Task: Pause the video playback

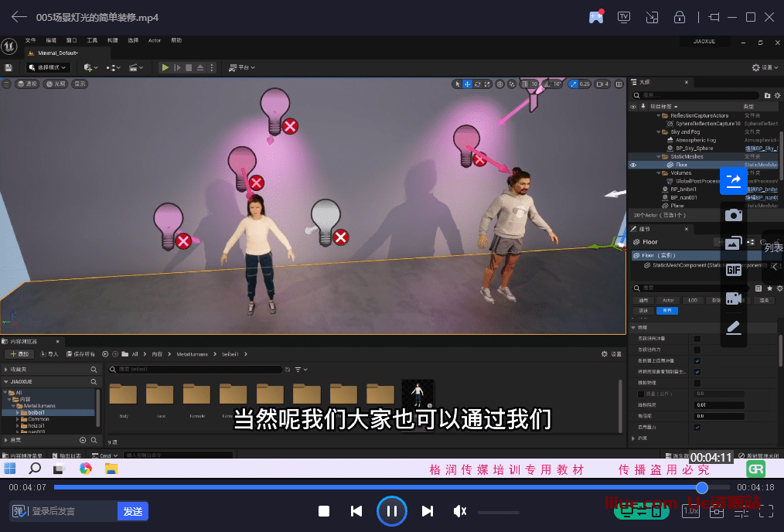Action: pos(392,511)
